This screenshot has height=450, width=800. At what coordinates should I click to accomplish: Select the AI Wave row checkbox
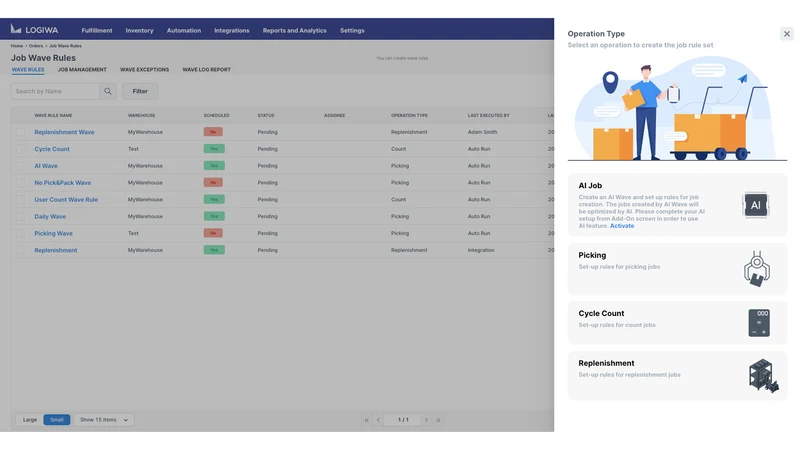(20, 166)
